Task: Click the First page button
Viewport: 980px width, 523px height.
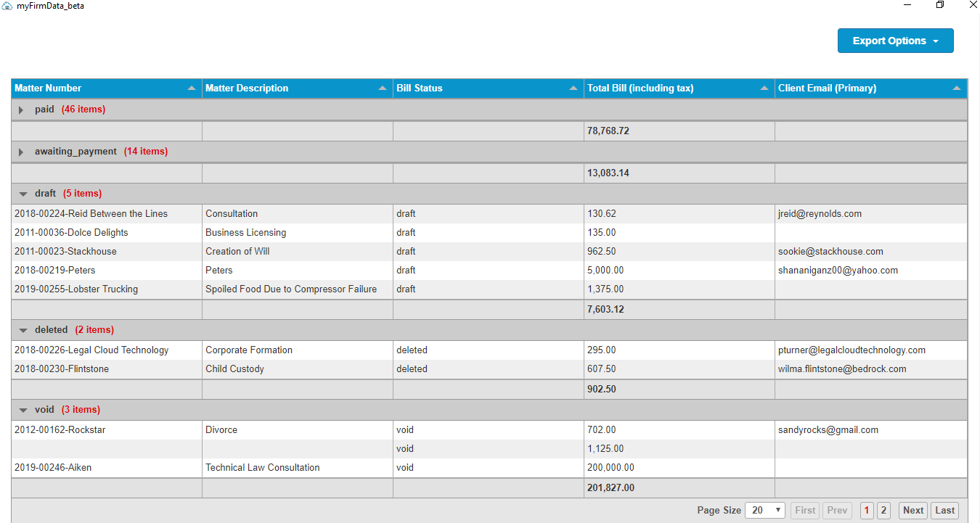Action: 805,510
